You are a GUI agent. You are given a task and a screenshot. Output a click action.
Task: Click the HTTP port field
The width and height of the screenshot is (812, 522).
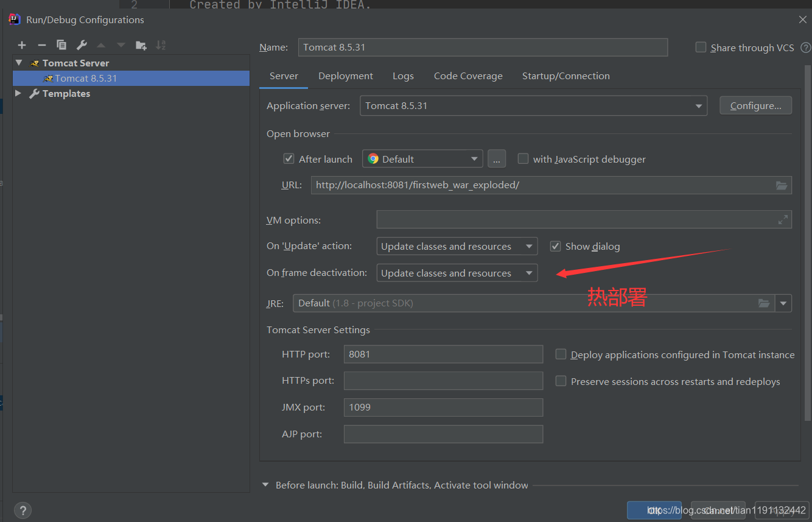tap(443, 354)
